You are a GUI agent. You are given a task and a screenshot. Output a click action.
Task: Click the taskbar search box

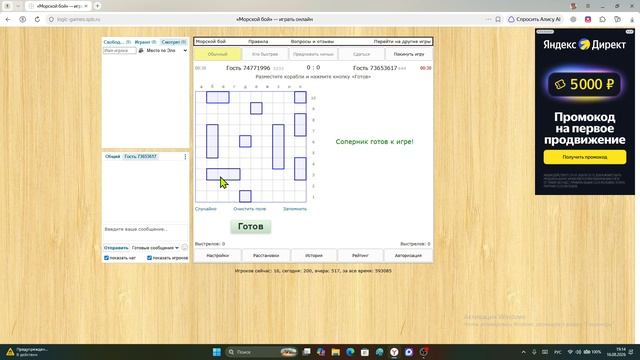click(261, 352)
